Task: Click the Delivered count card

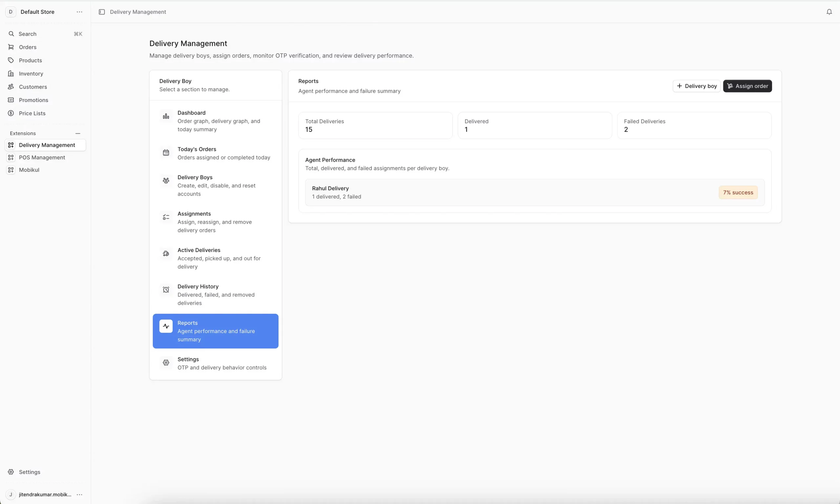Action: 535,126
